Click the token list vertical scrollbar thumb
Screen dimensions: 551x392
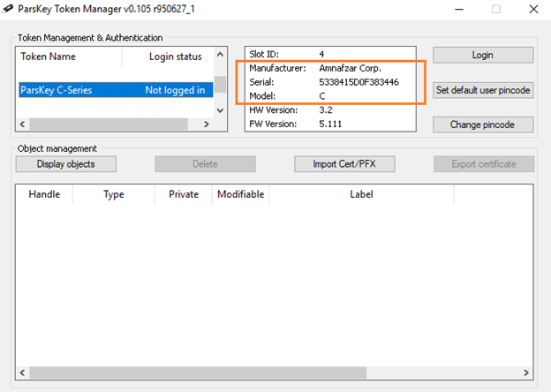pyautogui.click(x=221, y=84)
